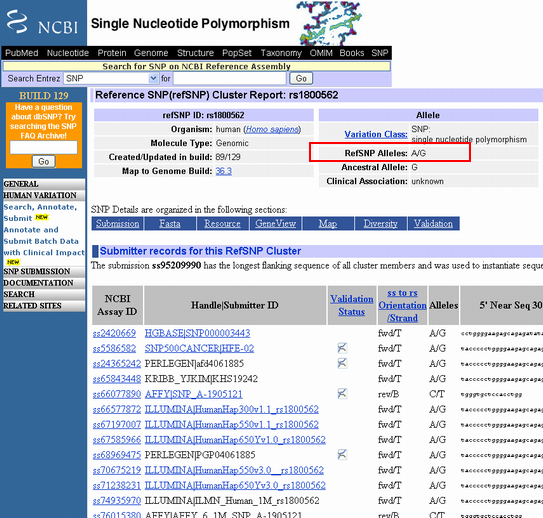The height and width of the screenshot is (518, 543).
Task: Open SNP500CANCER|HFE-02 submitter link
Action: tap(199, 348)
